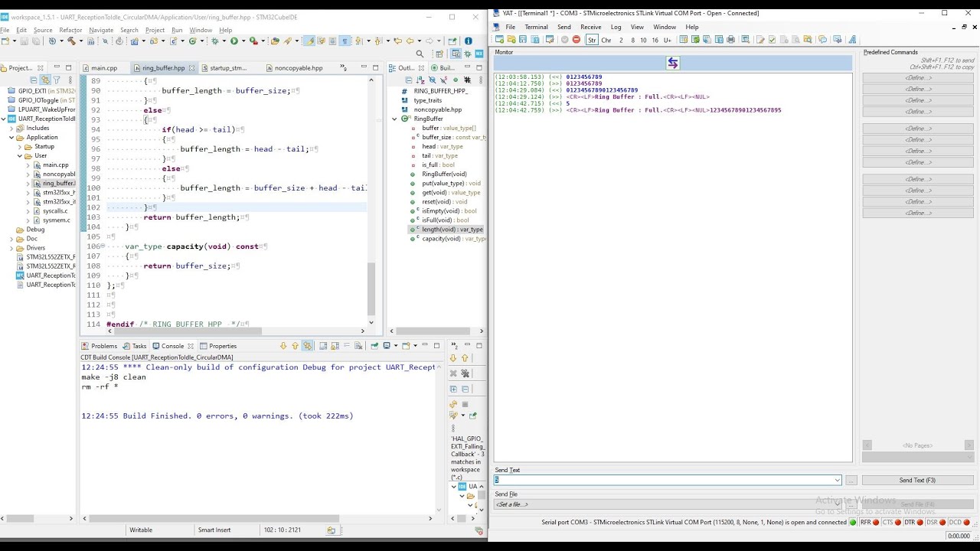This screenshot has width=980, height=551.
Task: Click the New Terminal icon in YAT toolbar
Action: 499,40
